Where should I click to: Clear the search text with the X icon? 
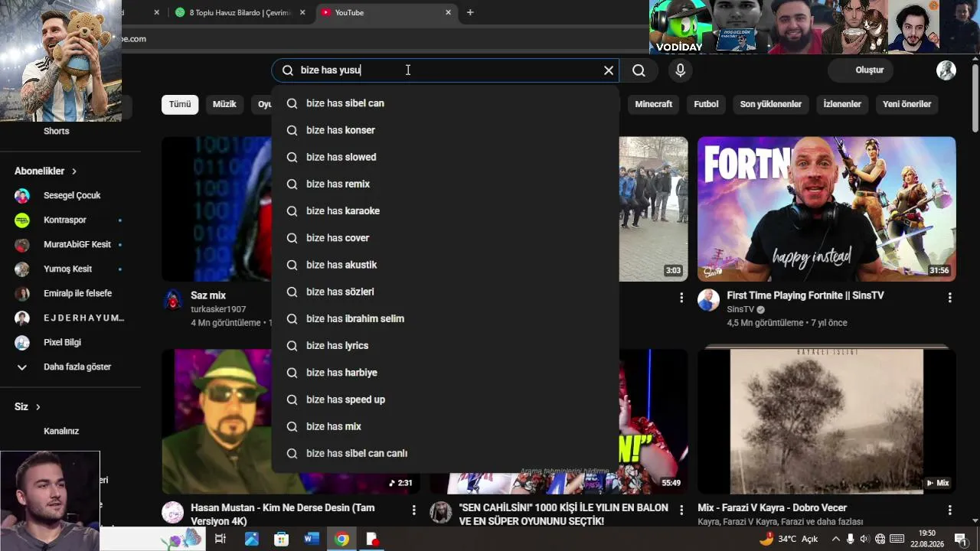click(x=609, y=70)
